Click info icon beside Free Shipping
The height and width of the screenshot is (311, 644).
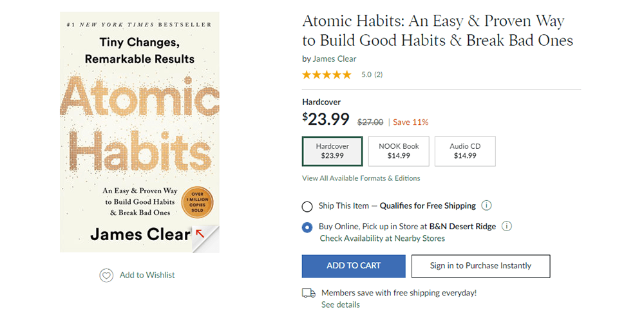click(487, 206)
